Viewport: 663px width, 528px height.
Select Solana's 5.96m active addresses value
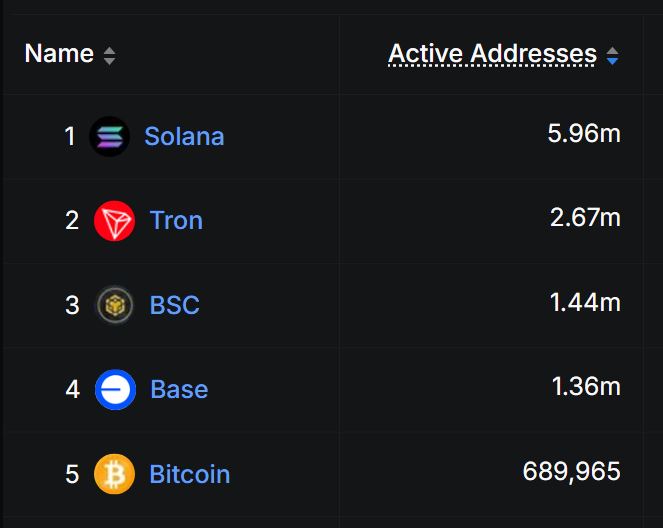[584, 133]
